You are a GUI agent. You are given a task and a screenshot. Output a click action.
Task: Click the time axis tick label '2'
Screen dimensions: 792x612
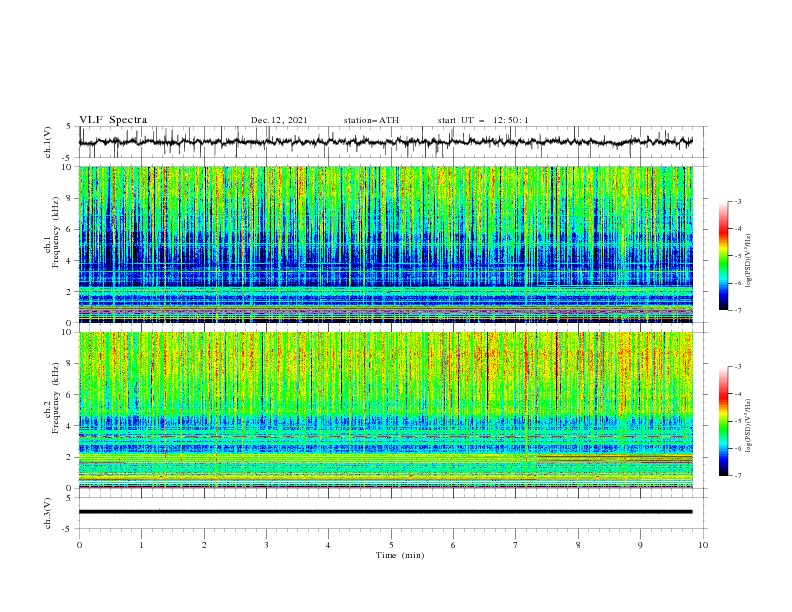204,545
